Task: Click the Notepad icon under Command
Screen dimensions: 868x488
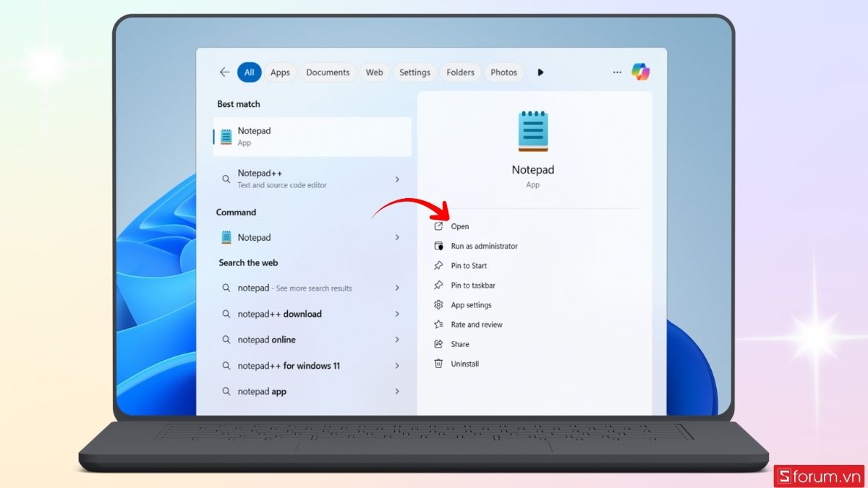Action: coord(226,237)
